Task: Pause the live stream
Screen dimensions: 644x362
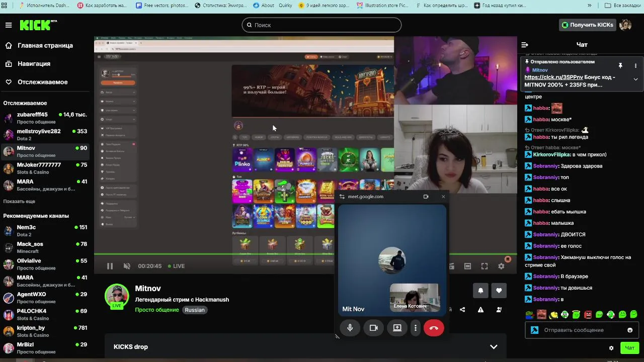Action: 110,266
